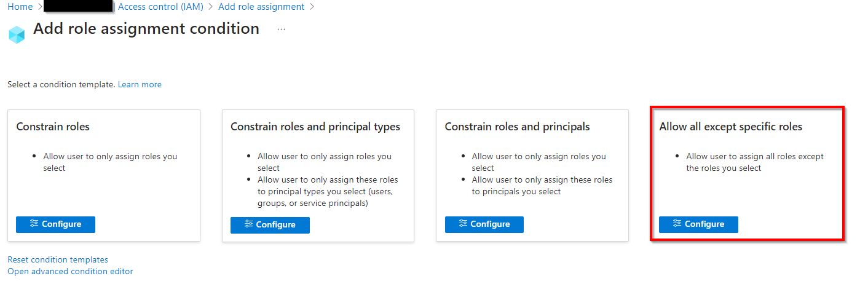Select the Constrain roles card heading
The width and height of the screenshot is (868, 292).
pos(53,127)
